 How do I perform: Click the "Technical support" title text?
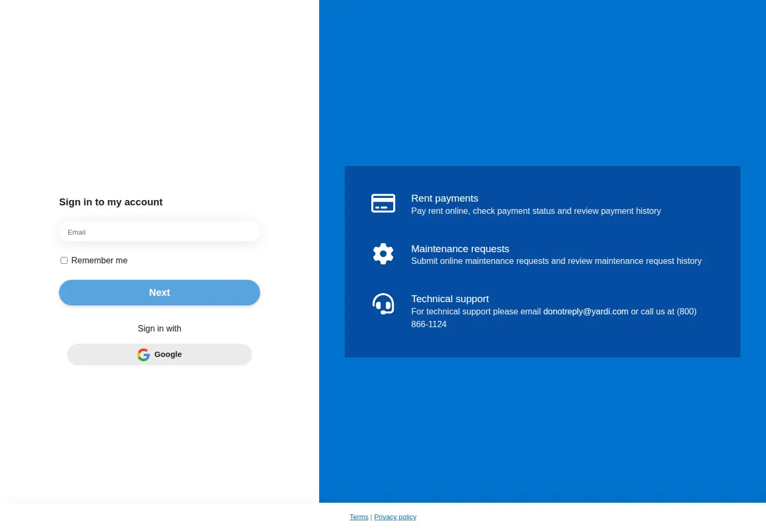pos(450,299)
